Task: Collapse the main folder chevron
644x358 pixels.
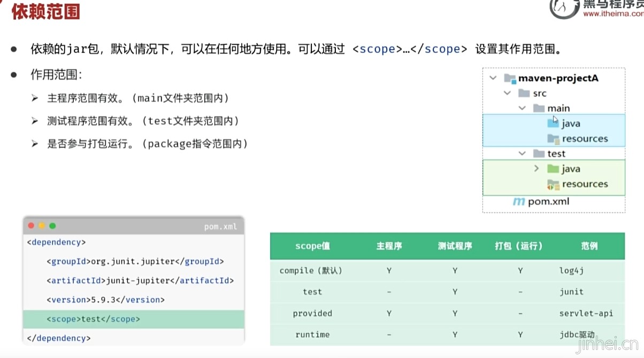Action: (x=522, y=108)
